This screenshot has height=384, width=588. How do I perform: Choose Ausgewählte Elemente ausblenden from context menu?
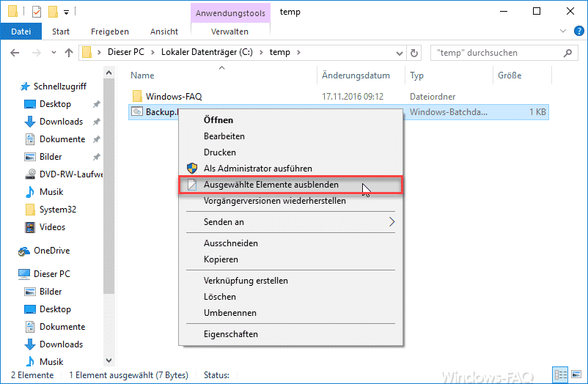(271, 185)
